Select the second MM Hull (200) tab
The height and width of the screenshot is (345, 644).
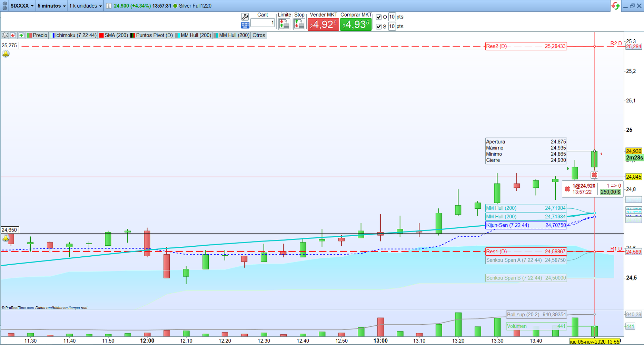231,35
